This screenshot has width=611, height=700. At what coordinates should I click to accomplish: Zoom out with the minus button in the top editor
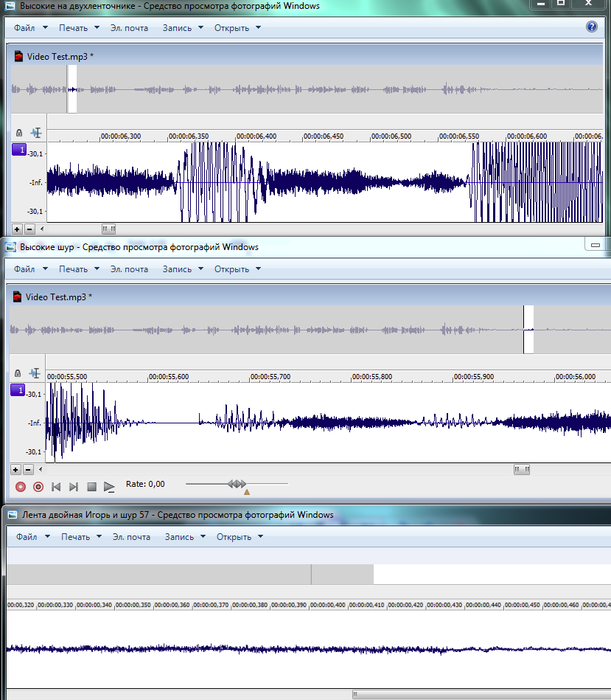pos(29,229)
